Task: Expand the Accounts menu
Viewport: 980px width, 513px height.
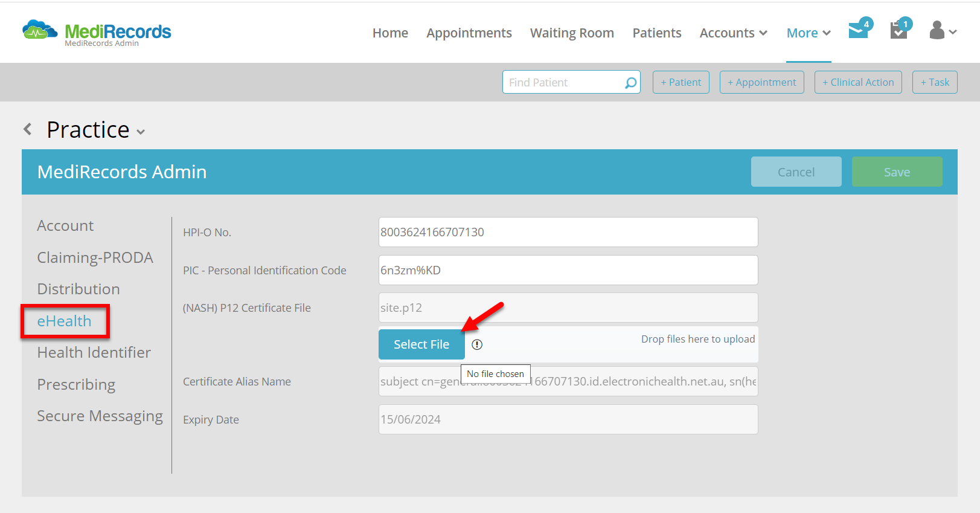Action: coord(733,33)
